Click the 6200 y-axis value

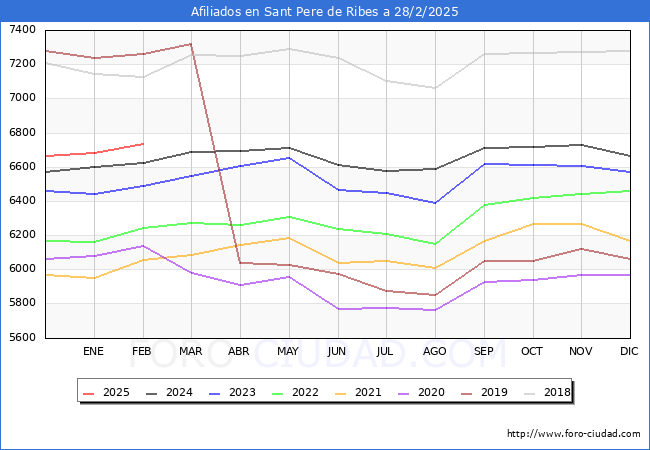coord(22,235)
